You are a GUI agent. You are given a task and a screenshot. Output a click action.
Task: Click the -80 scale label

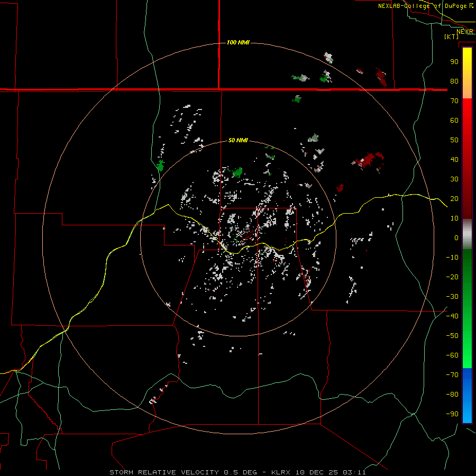click(452, 395)
